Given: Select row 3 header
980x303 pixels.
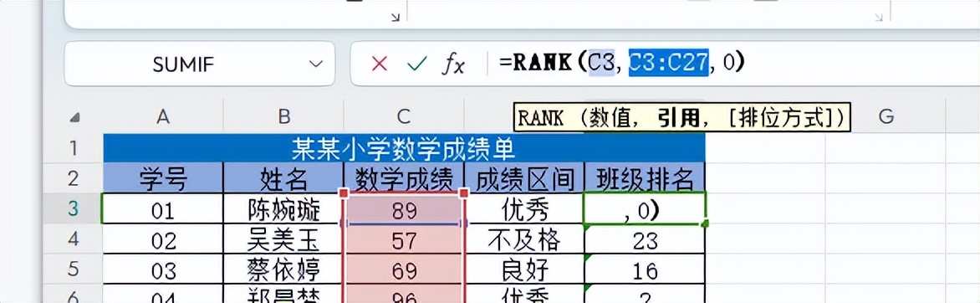Looking at the screenshot, I should (x=74, y=208).
